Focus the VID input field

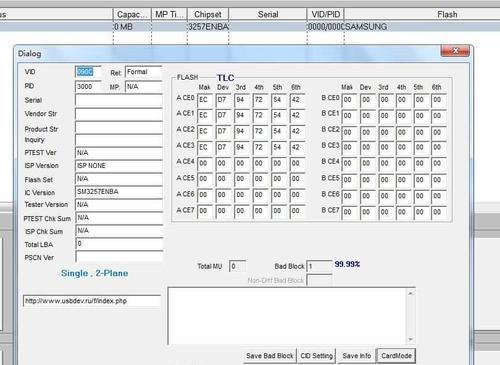(x=88, y=72)
